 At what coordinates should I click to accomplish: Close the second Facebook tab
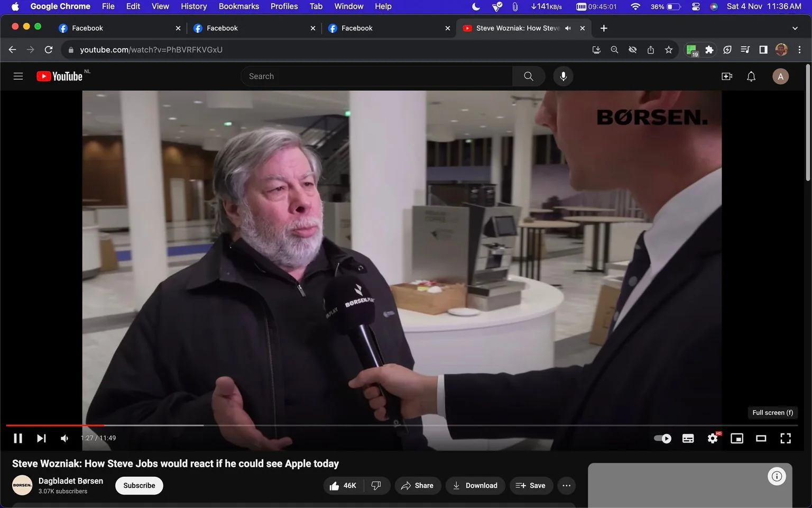(313, 28)
